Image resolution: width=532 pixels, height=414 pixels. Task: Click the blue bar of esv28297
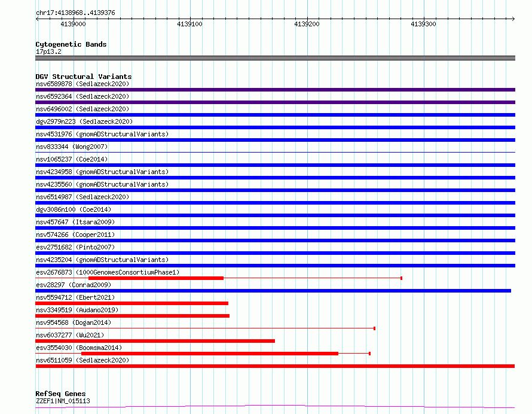[x=273, y=291]
